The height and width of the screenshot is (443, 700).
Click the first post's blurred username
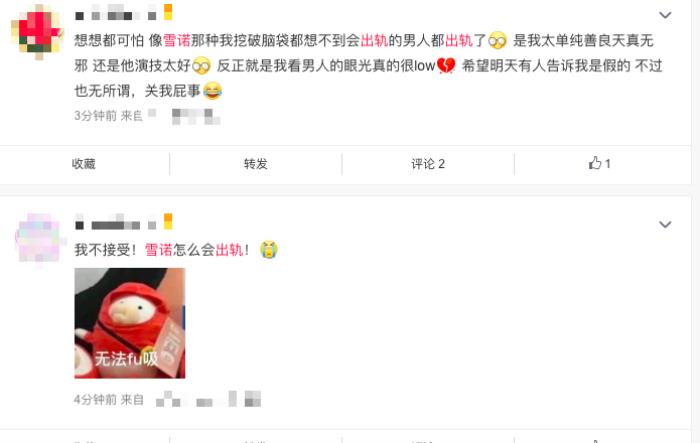click(x=116, y=13)
